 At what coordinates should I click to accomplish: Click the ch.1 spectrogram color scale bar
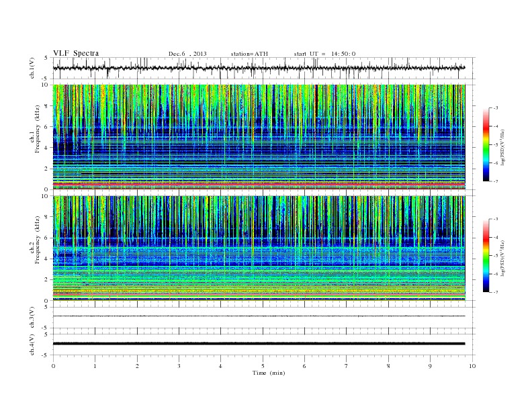tap(486, 144)
